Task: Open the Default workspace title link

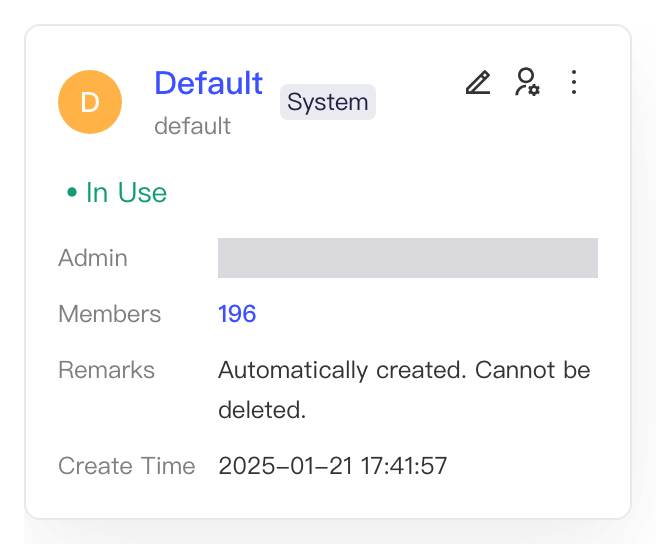Action: pos(208,83)
